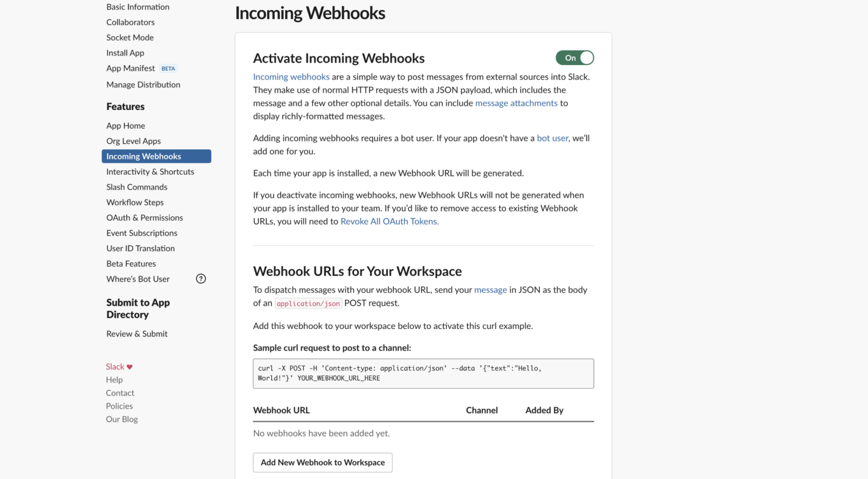Click the Slack heart link in footer
Viewport: 868px width, 479px height.
point(119,366)
